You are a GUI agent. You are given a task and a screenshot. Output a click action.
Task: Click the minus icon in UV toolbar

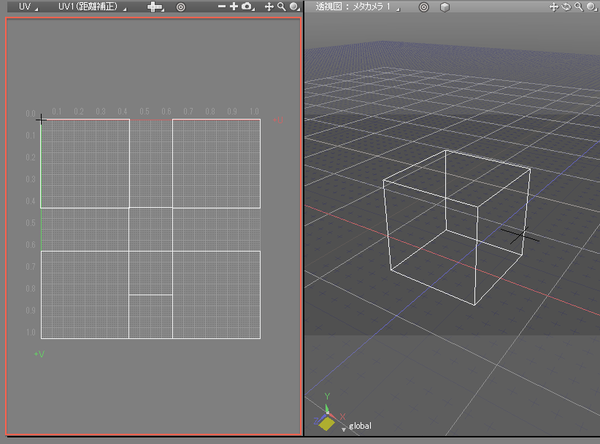(x=222, y=7)
